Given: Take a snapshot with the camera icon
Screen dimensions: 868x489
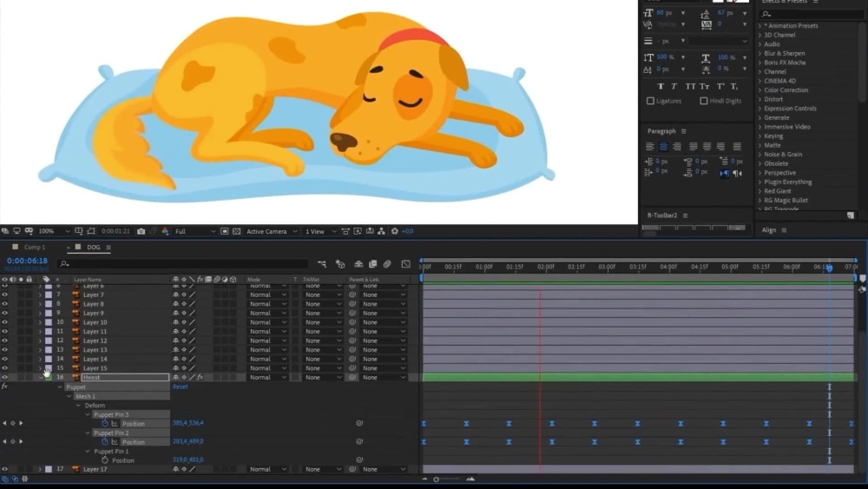Looking at the screenshot, I should point(141,231).
